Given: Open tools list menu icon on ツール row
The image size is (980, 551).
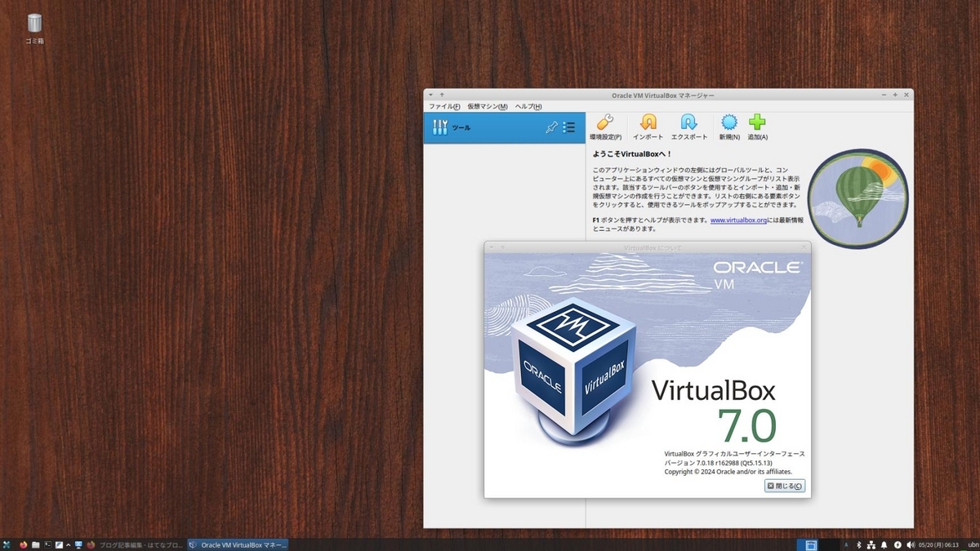Looking at the screenshot, I should pos(569,127).
